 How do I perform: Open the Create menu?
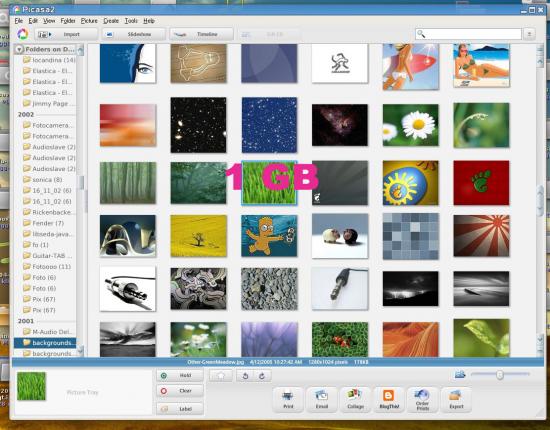pos(111,21)
